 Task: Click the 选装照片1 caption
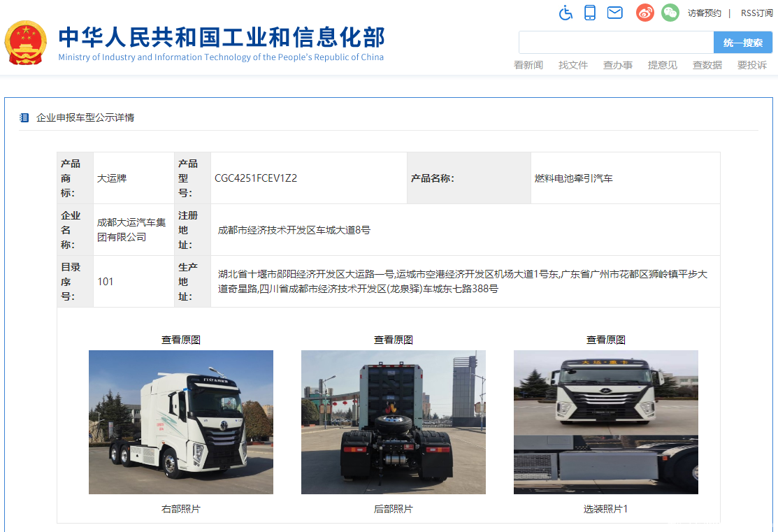click(x=605, y=509)
